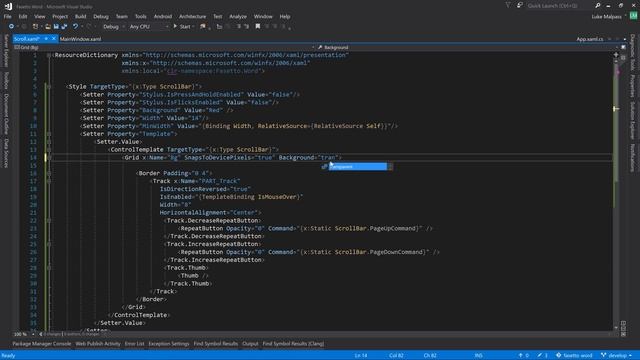Collapse the Setter Template node on line 11
Viewport: 640px width, 360px height.
pos(49,134)
